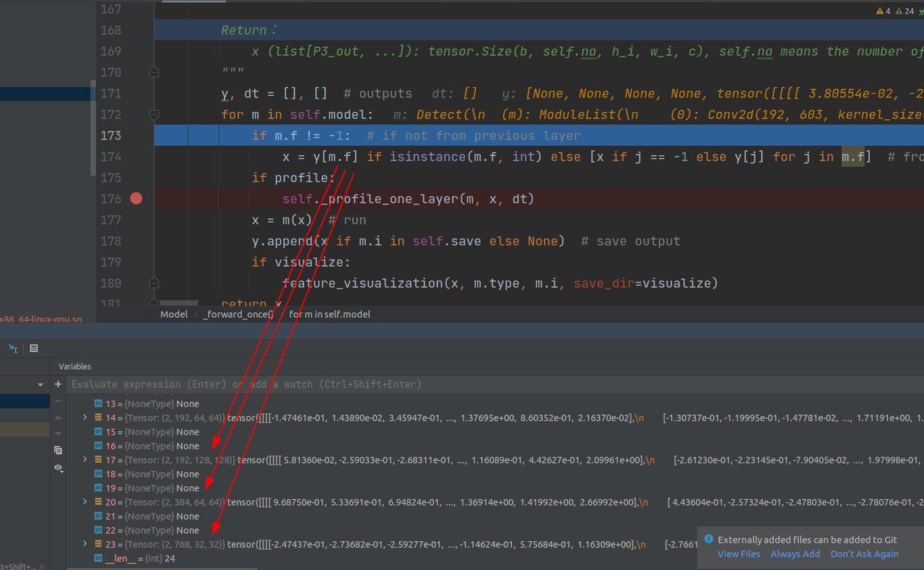The height and width of the screenshot is (570, 924).
Task: Click the primitive type icon of __len__
Action: (98, 558)
